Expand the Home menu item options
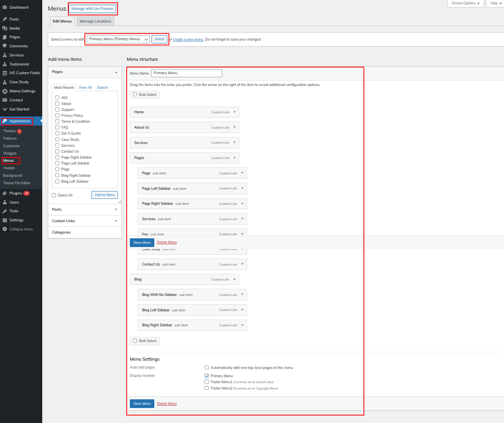Screen dimensions: 504x423 234,112
